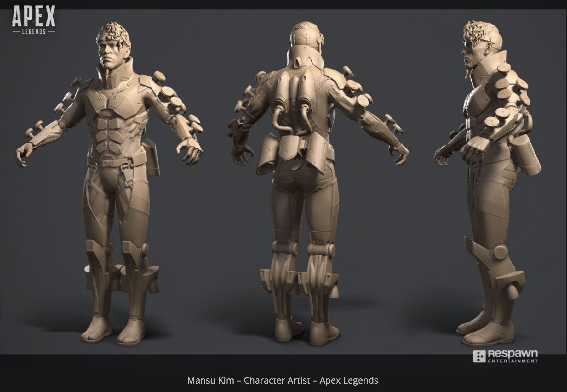Image resolution: width=567 pixels, height=392 pixels.
Task: Click the front-view character render
Action: pyautogui.click(x=110, y=184)
